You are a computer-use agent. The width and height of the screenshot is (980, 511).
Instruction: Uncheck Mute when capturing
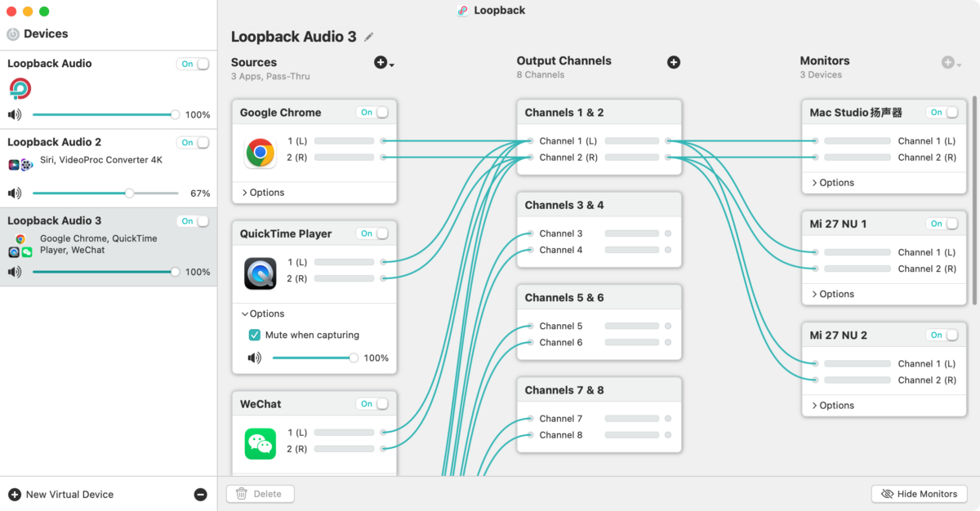click(255, 335)
